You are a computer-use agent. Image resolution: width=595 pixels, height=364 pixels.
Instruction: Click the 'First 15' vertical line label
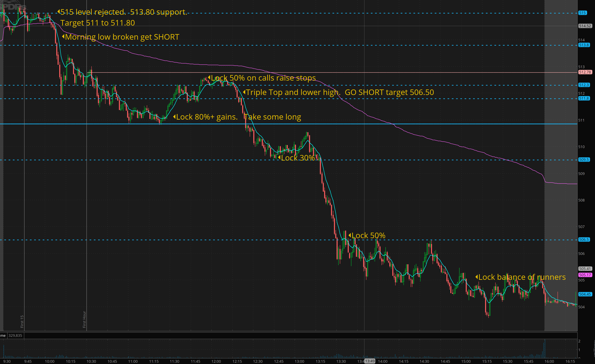pos(22,321)
